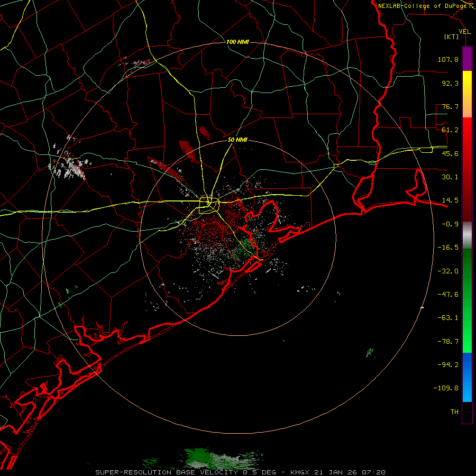Click the Super-Resolution Base Velocity caption text
The width and height of the screenshot is (476, 476).
coord(241,472)
